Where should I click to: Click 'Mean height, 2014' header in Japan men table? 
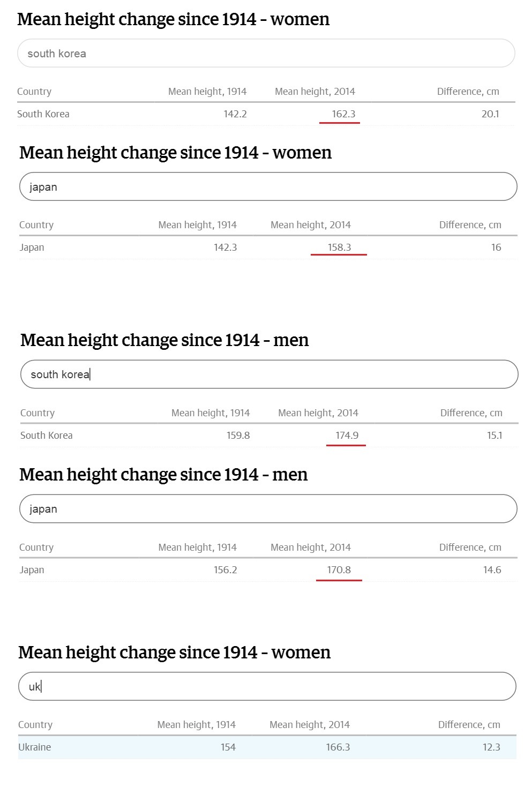tap(311, 547)
